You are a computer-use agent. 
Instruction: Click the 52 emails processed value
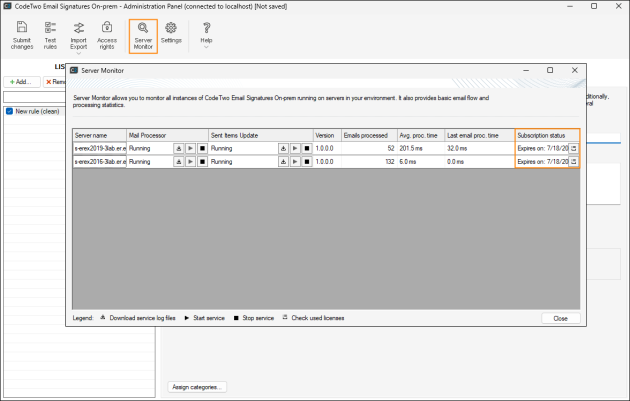point(391,148)
